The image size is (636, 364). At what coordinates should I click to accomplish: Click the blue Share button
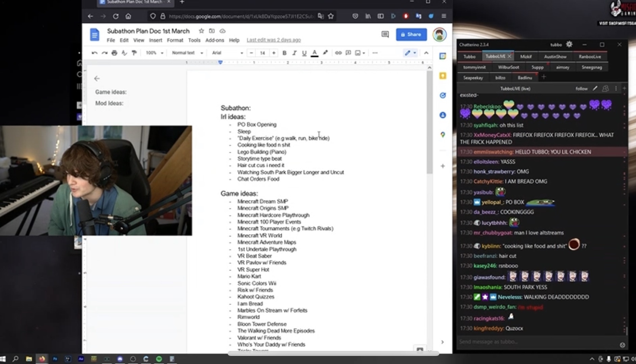tap(411, 34)
